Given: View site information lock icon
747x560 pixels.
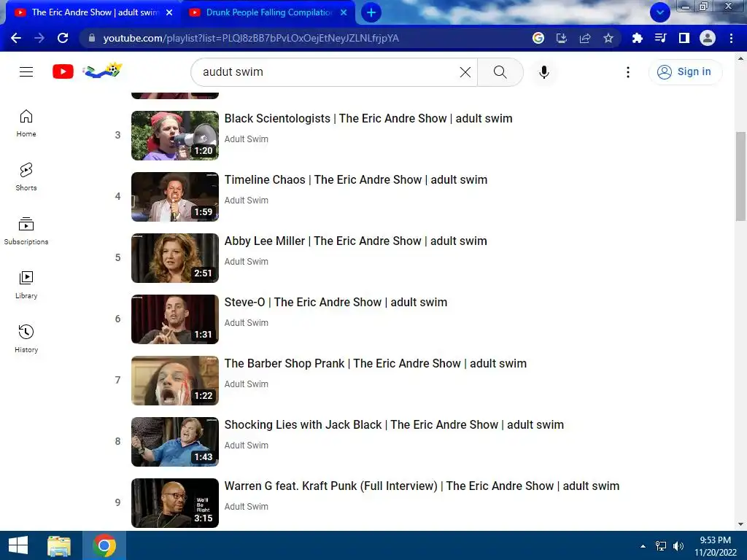Looking at the screenshot, I should [92, 38].
